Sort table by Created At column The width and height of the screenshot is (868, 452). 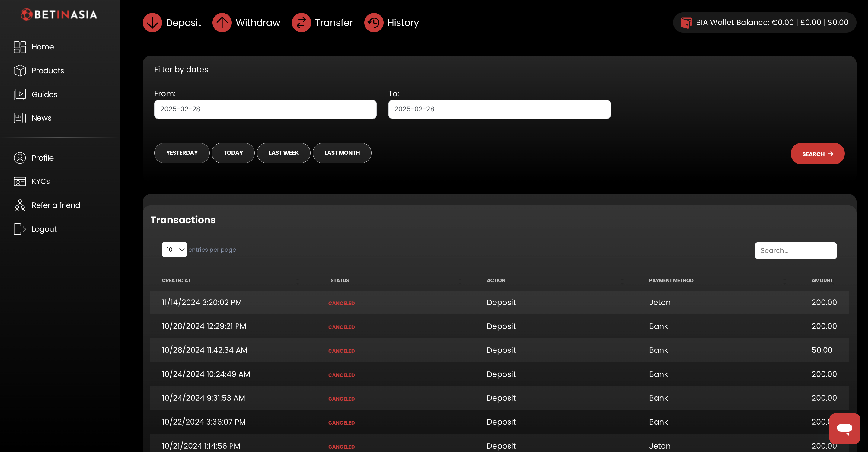coord(176,280)
